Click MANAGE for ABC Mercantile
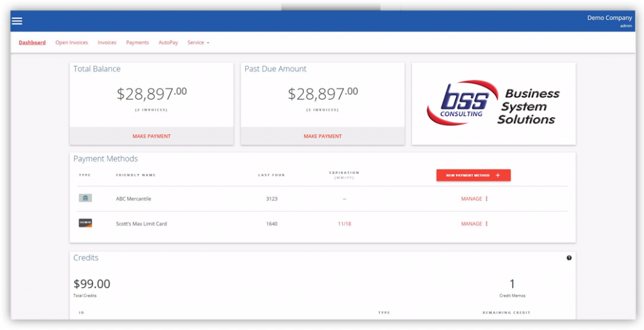The width and height of the screenshot is (644, 330). [x=471, y=199]
